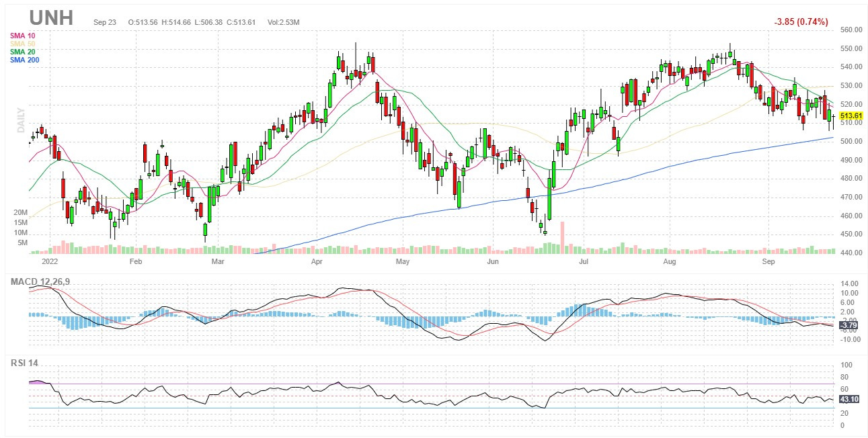Click the -10.00 MACD axis label

click(x=849, y=339)
